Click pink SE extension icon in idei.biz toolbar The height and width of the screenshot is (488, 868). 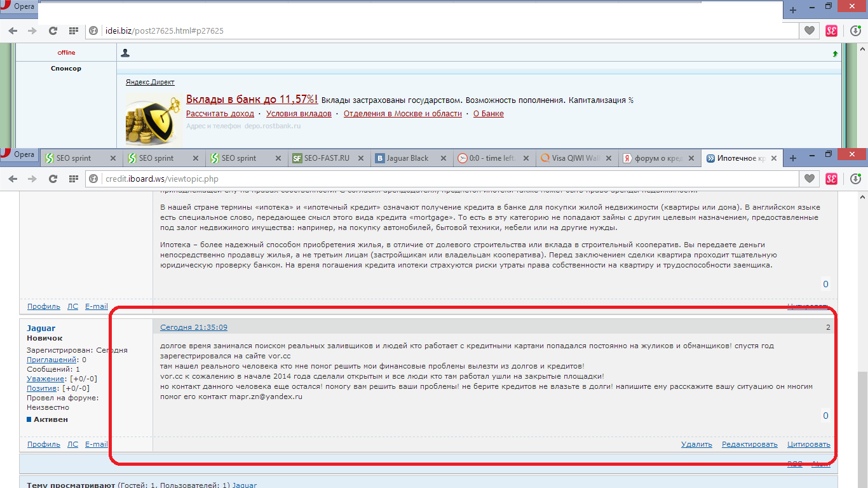[831, 30]
